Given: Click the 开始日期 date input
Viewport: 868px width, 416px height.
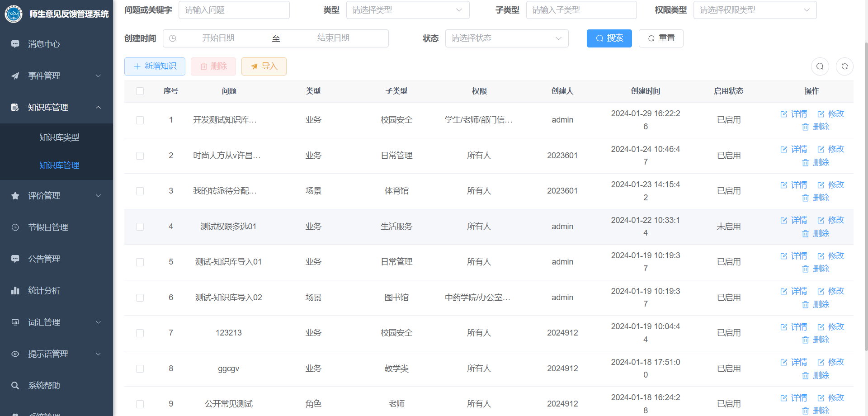Looking at the screenshot, I should point(218,38).
